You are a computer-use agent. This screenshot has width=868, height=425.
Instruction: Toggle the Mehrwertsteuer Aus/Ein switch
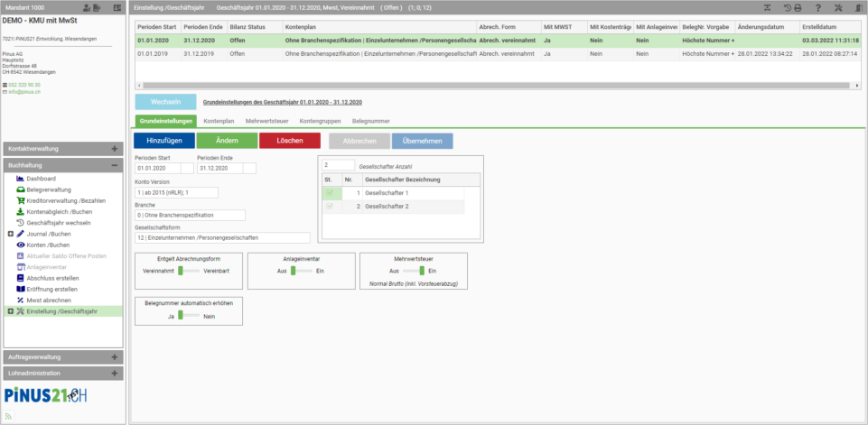click(414, 271)
